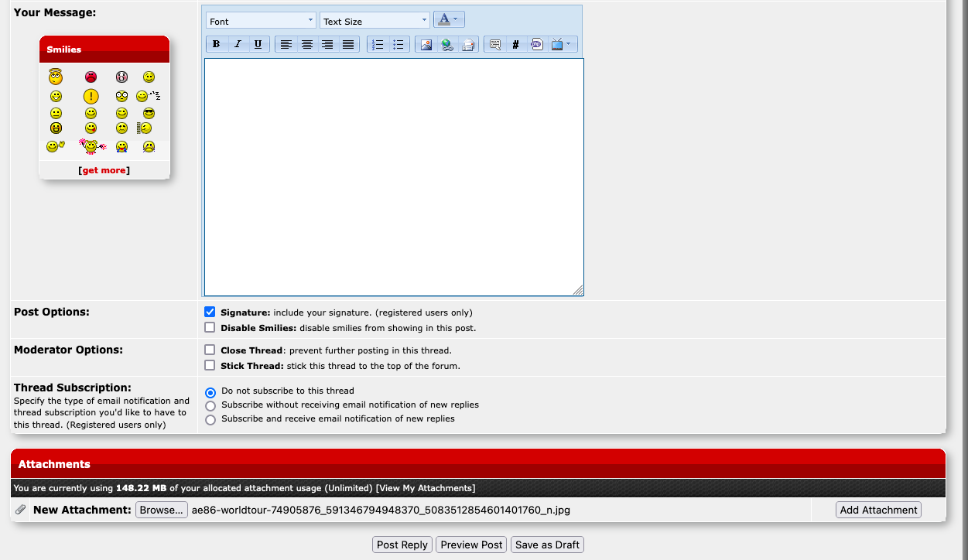Expand the video insert dropdown arrow
968x560 pixels.
[569, 44]
